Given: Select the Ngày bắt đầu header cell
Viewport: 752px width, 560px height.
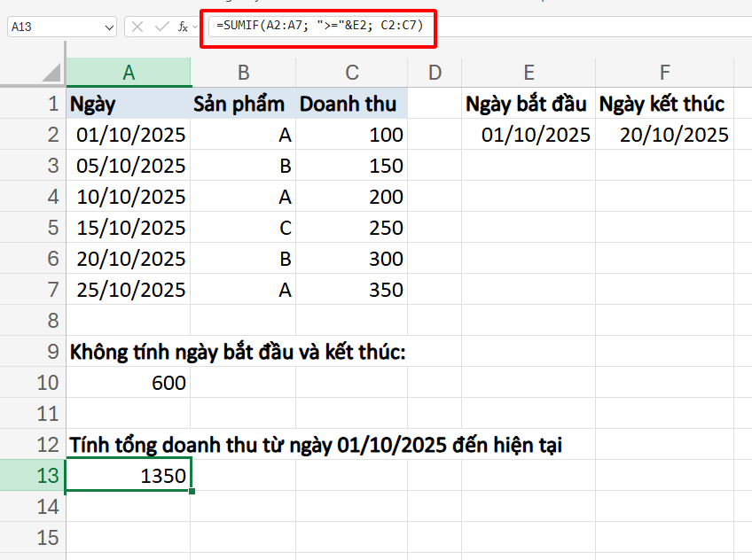Looking at the screenshot, I should pyautogui.click(x=529, y=104).
